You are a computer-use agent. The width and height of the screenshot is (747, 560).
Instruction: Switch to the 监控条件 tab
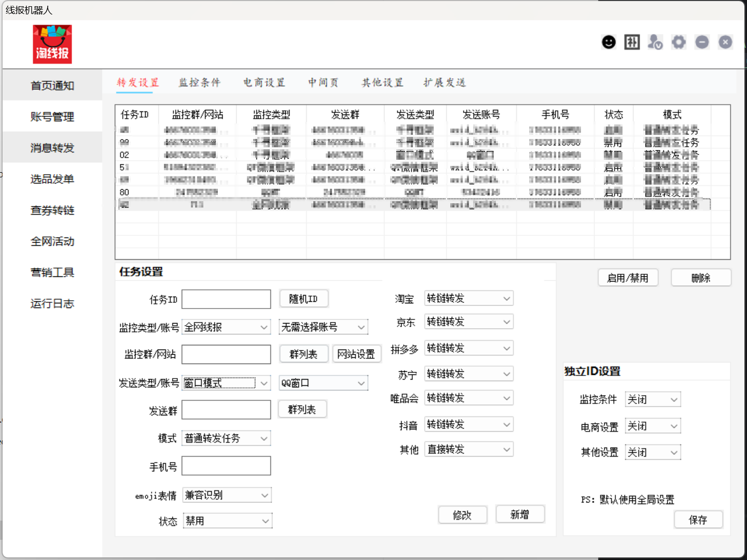click(x=200, y=82)
